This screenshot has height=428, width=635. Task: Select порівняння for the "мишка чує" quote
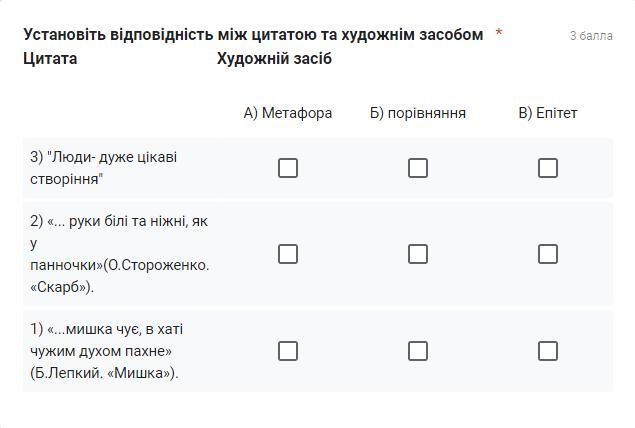click(418, 351)
